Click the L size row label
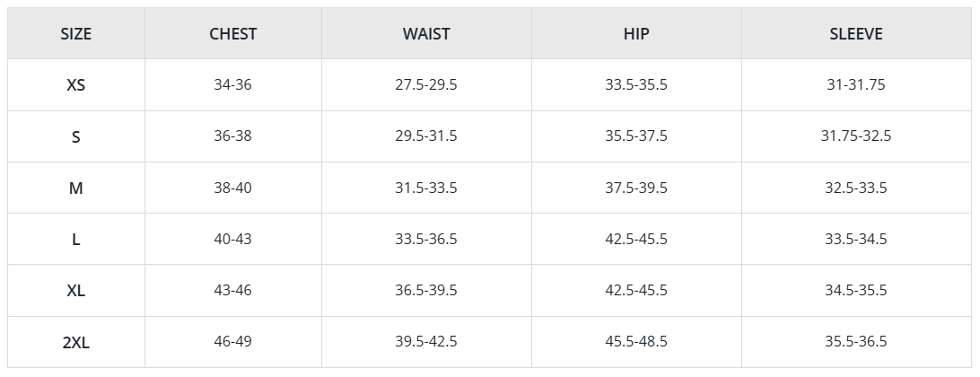This screenshot has width=980, height=377. pos(75,239)
